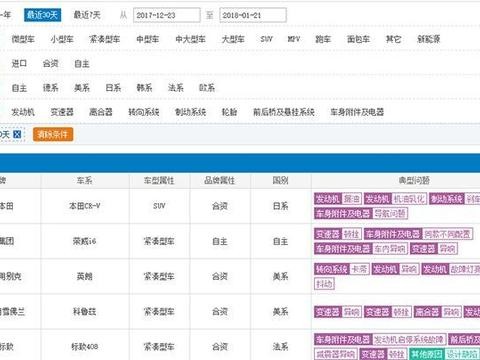480x360 pixels.
Task: Click the start date field 2017-12-23
Action: tap(167, 15)
